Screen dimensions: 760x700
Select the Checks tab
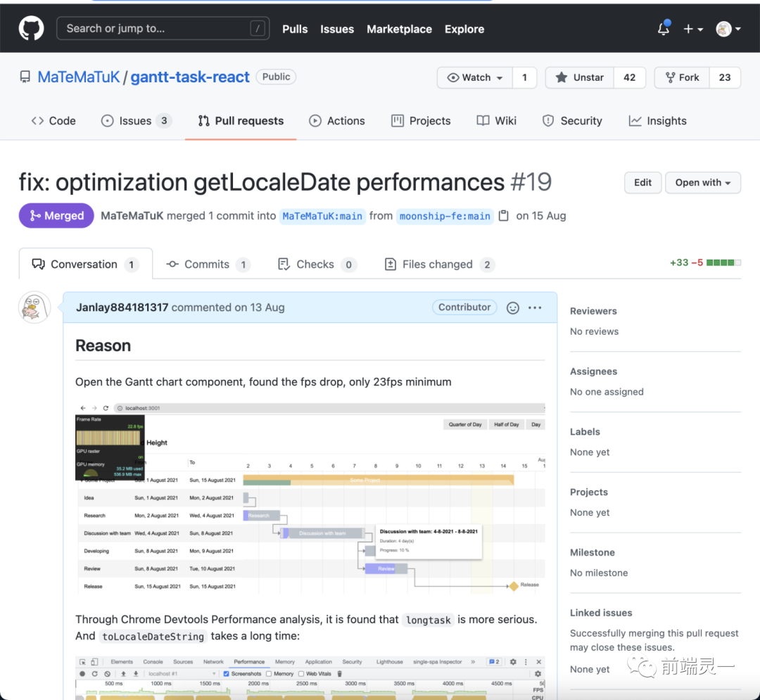(x=317, y=264)
